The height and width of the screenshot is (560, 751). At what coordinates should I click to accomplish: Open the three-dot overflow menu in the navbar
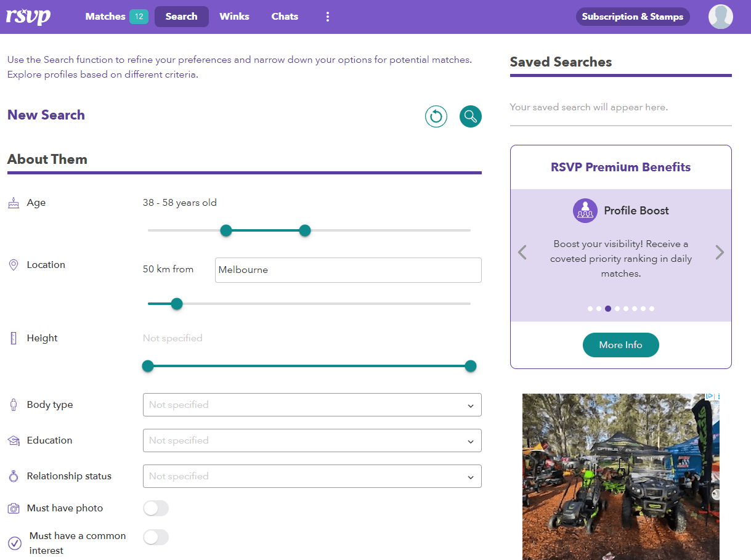(x=327, y=17)
